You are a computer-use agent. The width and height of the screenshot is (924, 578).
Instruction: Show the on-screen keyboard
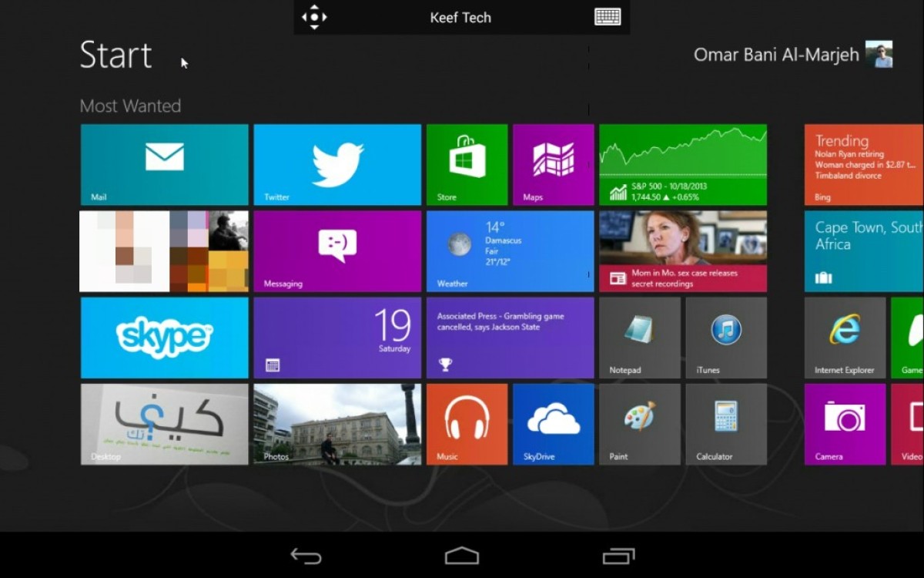tap(608, 17)
